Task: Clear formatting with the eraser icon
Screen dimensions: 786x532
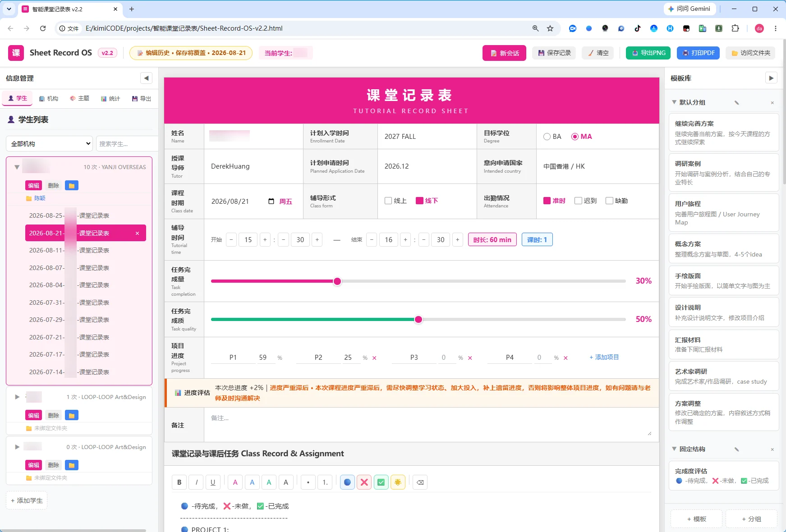Action: [420, 482]
